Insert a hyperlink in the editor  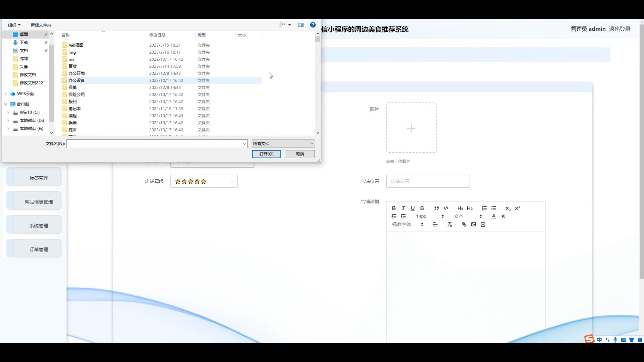click(464, 225)
